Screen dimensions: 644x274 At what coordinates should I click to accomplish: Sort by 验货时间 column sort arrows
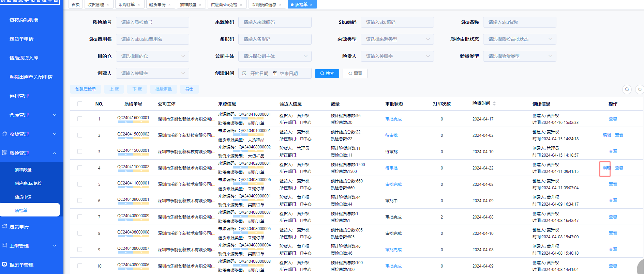(x=494, y=103)
